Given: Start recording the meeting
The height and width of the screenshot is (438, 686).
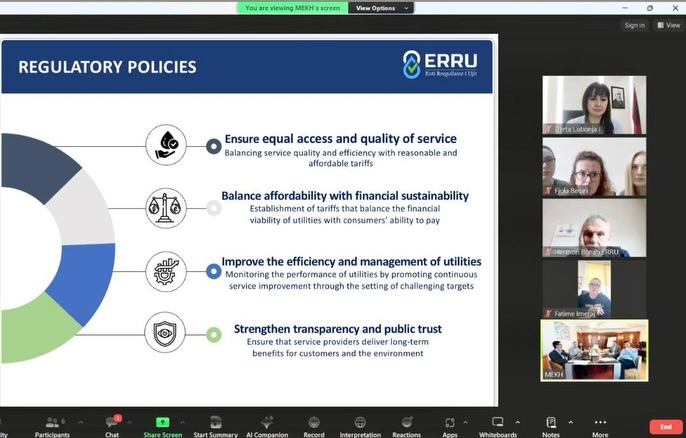Looking at the screenshot, I should tap(314, 425).
